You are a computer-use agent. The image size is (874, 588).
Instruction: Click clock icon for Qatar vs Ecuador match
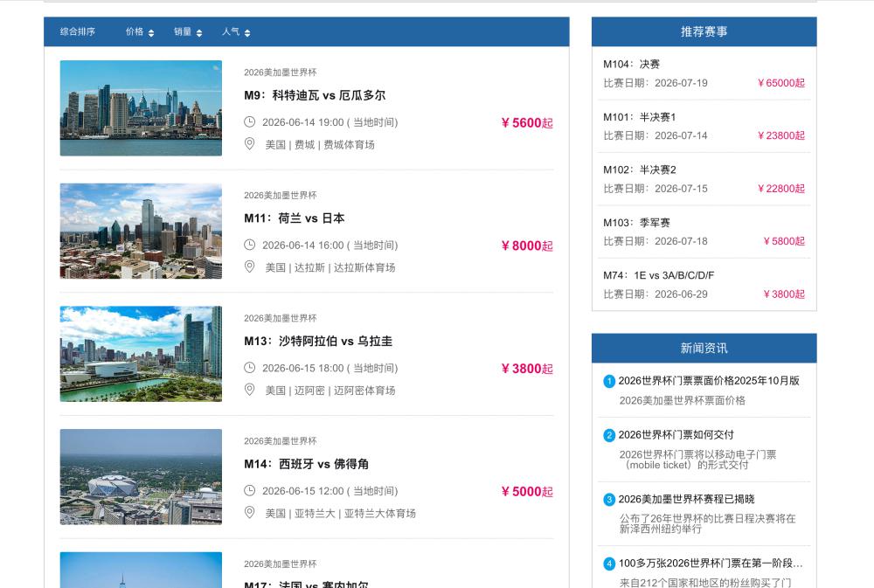pyautogui.click(x=249, y=122)
